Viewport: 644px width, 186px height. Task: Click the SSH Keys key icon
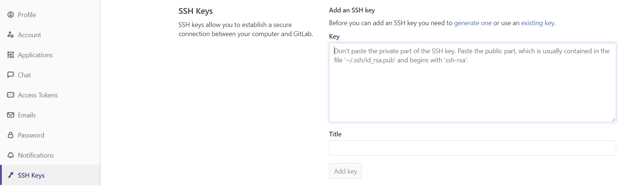[11, 175]
